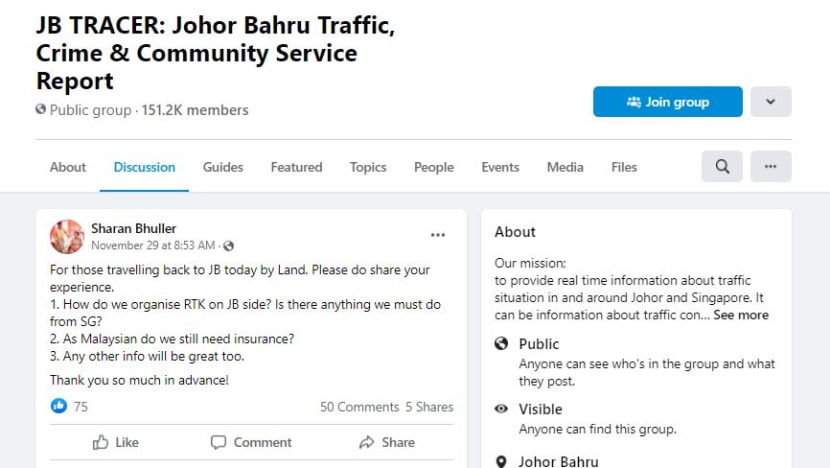Click the public globe icon beside post date
Viewport: 830px width, 468px height.
(229, 246)
